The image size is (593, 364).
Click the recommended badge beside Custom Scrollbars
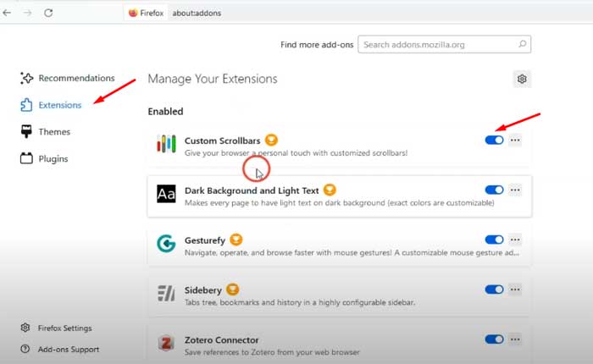point(271,139)
